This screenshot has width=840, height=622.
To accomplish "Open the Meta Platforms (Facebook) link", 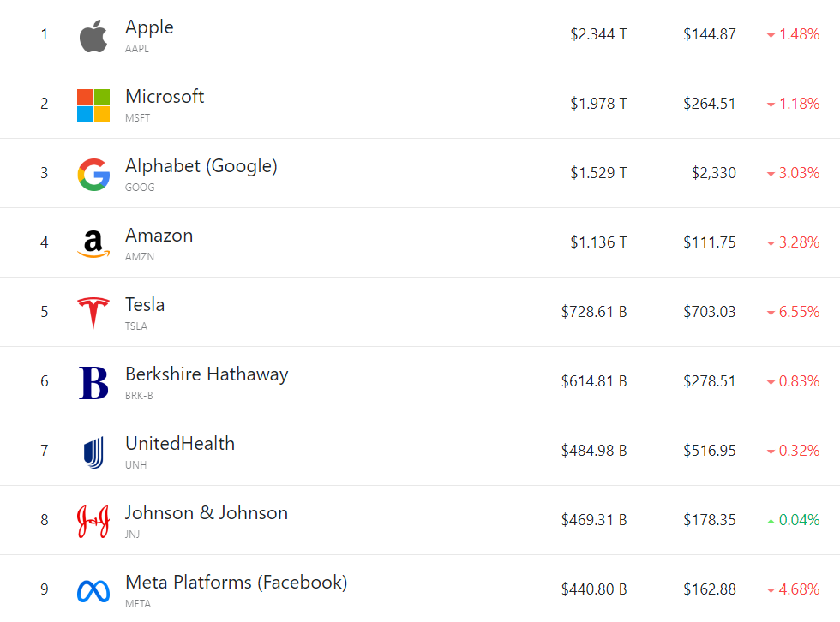I will click(x=236, y=583).
